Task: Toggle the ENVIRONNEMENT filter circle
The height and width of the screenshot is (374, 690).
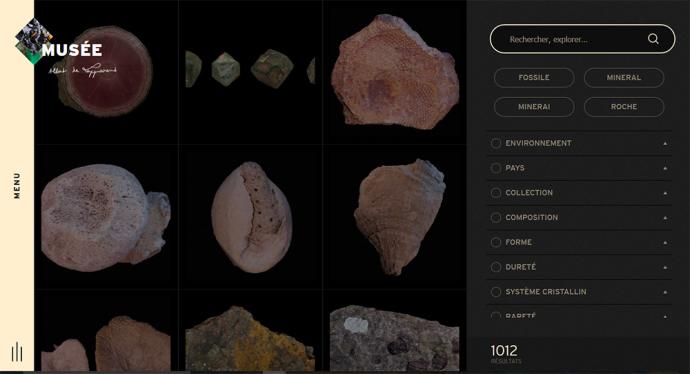Action: (x=496, y=143)
